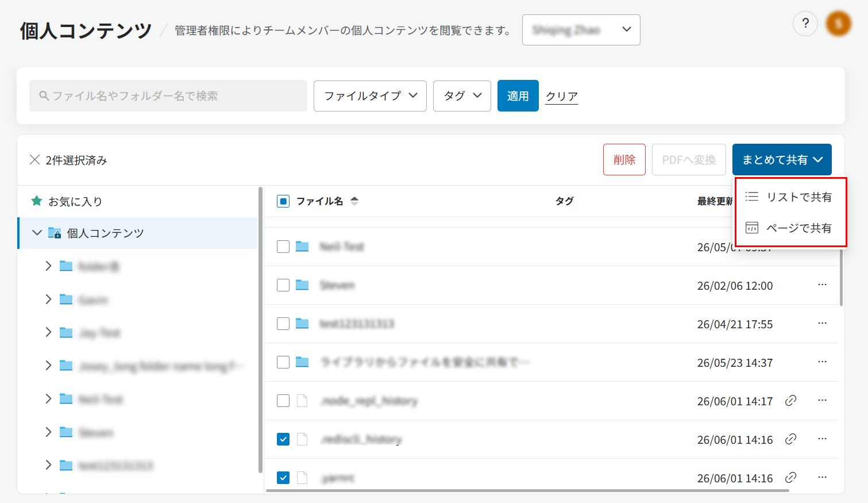Viewport: 868px width, 503px height.
Task: Click folder icon of Neil Test in file list
Action: tap(302, 246)
